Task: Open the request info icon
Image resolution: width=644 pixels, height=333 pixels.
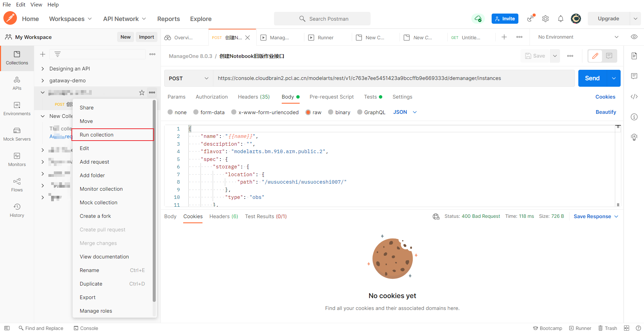Action: 634,117
